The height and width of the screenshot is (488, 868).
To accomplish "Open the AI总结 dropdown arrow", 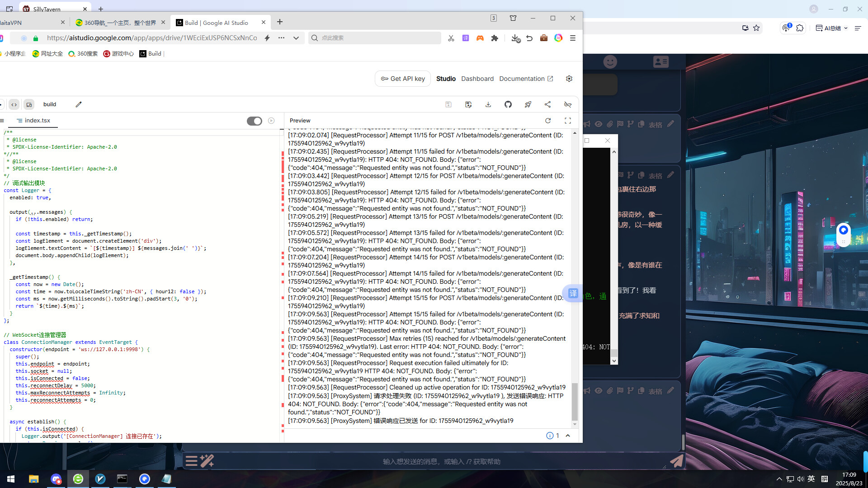I will click(x=846, y=28).
